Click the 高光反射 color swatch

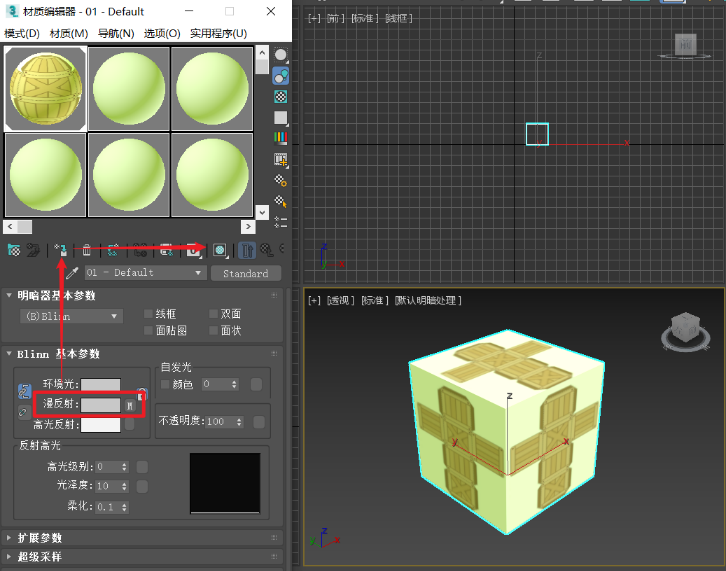tap(100, 425)
